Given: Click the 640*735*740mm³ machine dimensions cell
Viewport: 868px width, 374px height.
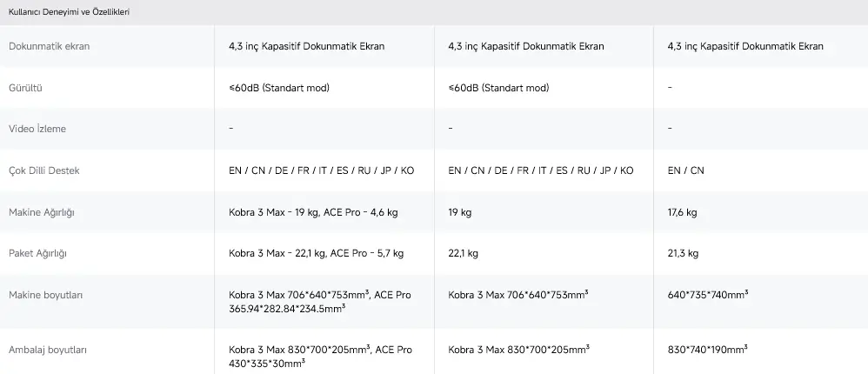Looking at the screenshot, I should tap(708, 295).
